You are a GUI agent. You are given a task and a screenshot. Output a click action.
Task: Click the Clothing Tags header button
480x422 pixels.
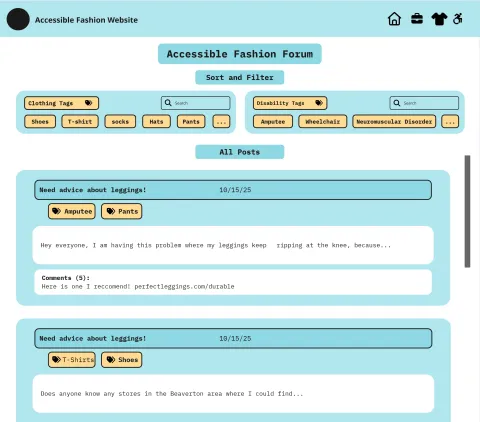[x=61, y=103]
